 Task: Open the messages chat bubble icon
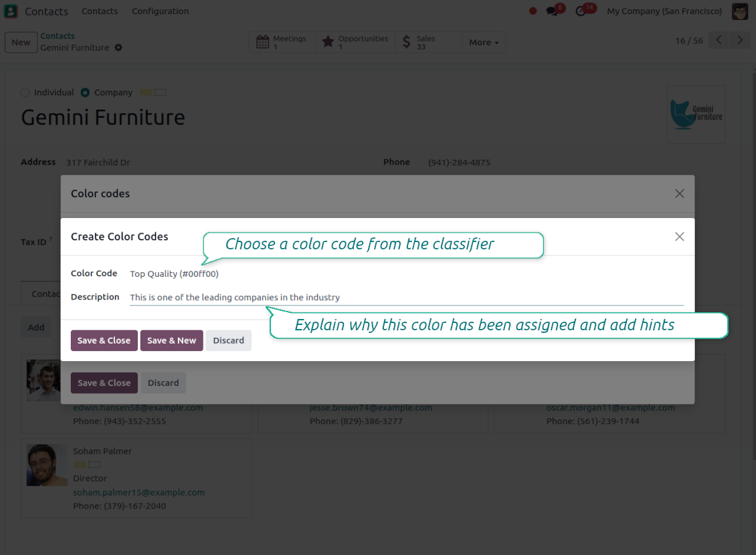(553, 11)
